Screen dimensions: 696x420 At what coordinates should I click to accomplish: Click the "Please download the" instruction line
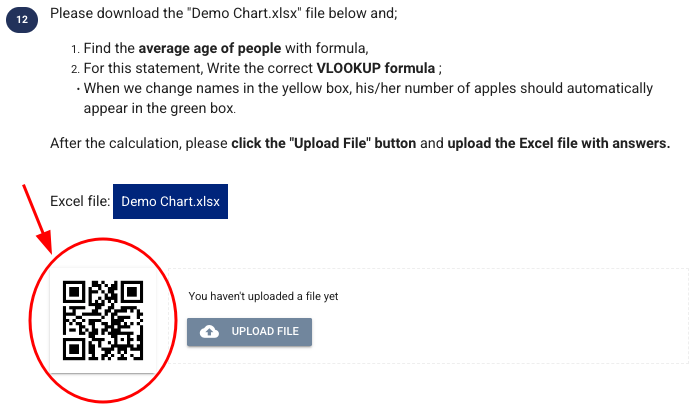(x=224, y=13)
